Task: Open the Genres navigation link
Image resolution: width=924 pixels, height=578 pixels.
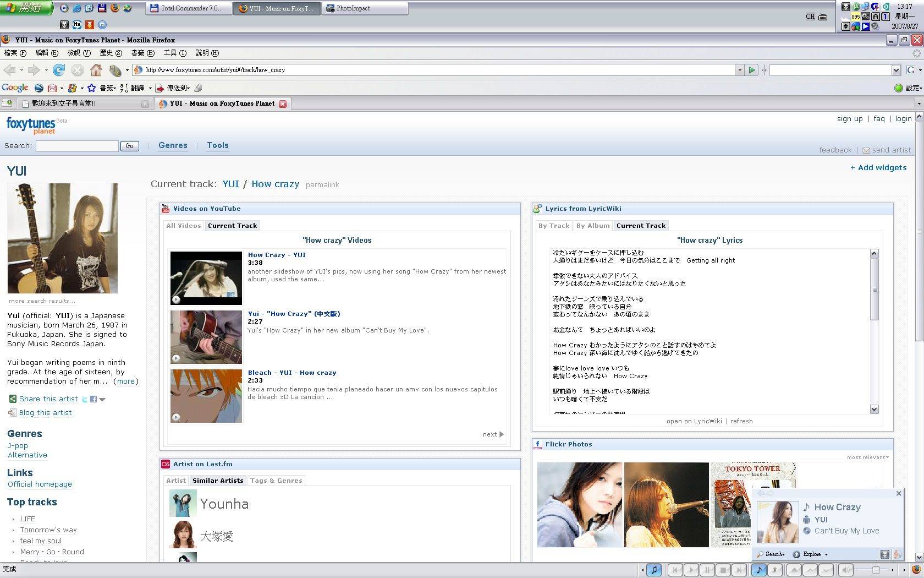Action: click(173, 145)
